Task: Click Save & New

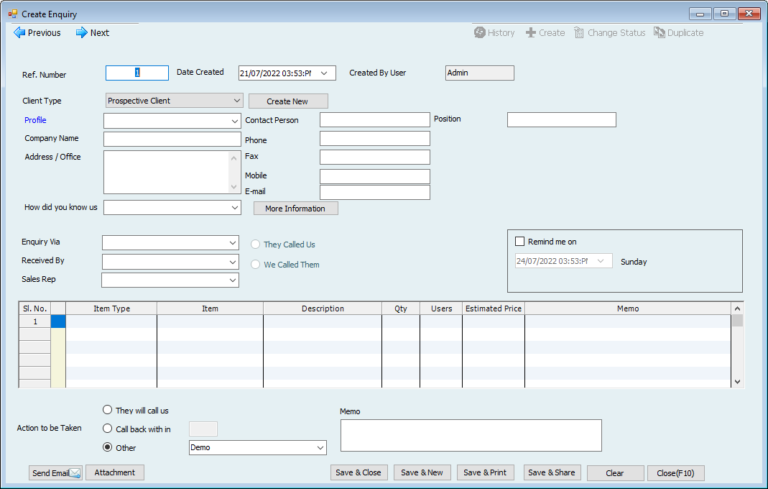Action: pyautogui.click(x=422, y=472)
